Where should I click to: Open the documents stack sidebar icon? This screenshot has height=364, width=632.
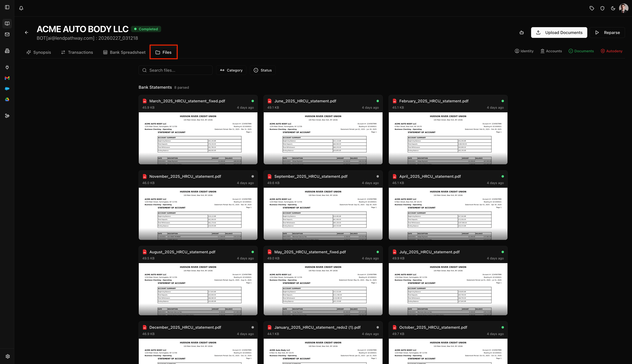pos(7,51)
